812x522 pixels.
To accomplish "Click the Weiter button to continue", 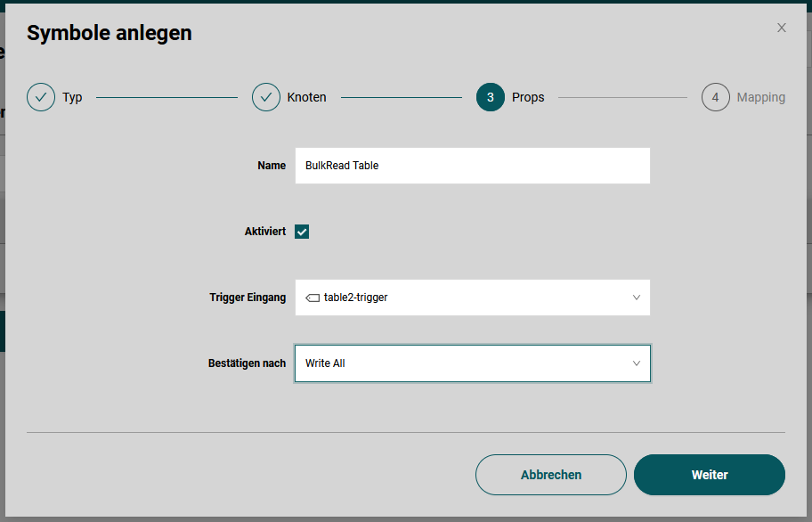I will point(709,475).
